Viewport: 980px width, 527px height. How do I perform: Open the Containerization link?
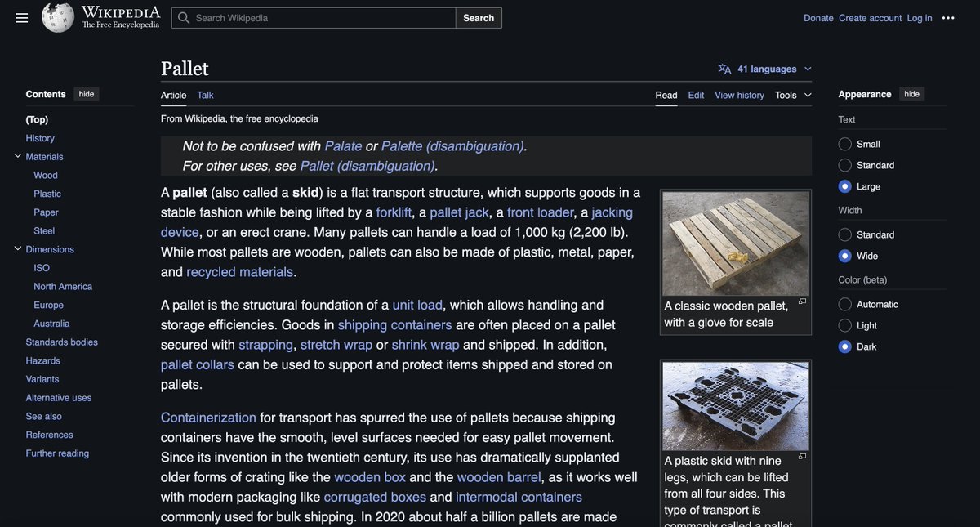tap(208, 418)
